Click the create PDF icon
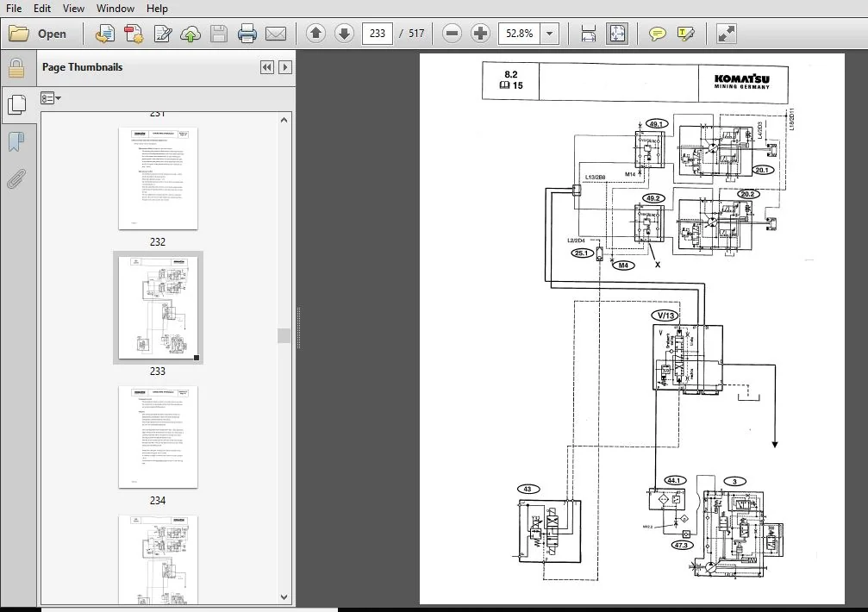 pyautogui.click(x=134, y=34)
